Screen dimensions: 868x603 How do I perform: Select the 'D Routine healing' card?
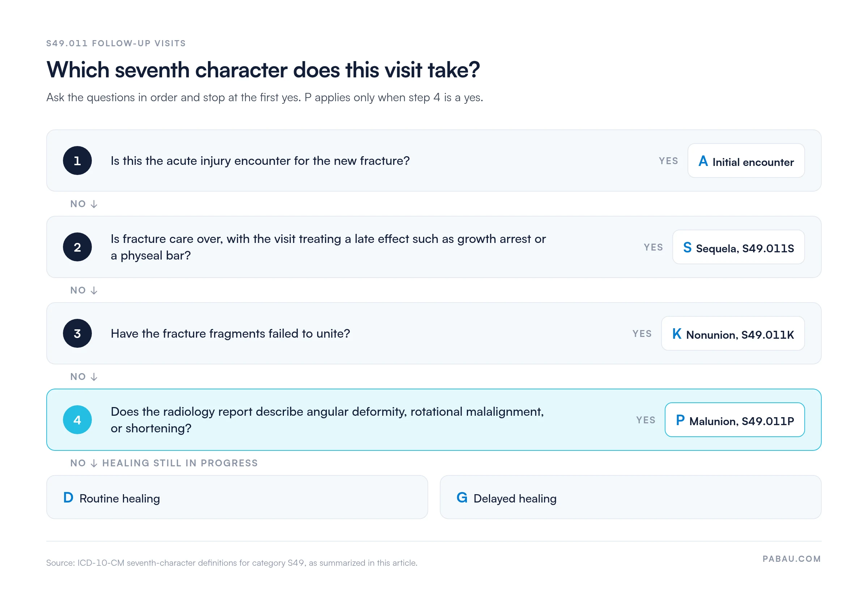tap(237, 497)
